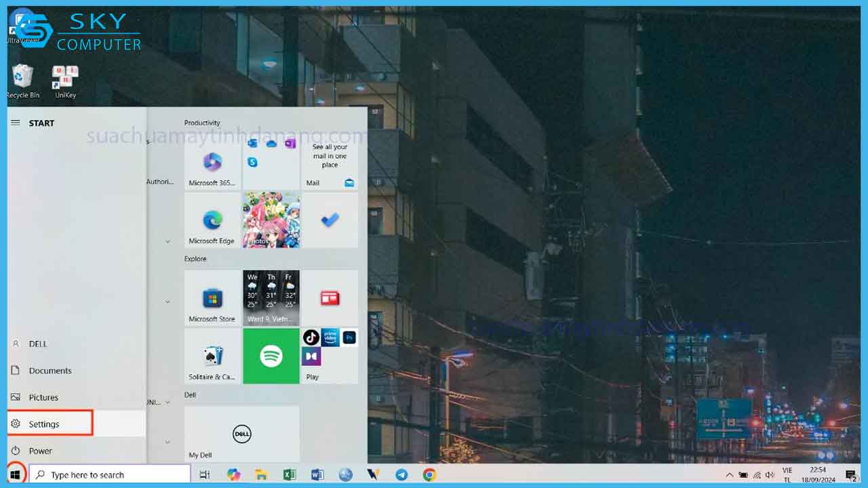
Task: Open the My Dell tile
Action: (241, 434)
